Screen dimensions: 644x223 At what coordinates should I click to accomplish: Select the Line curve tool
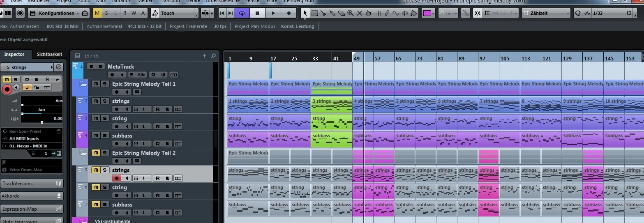click(396, 13)
